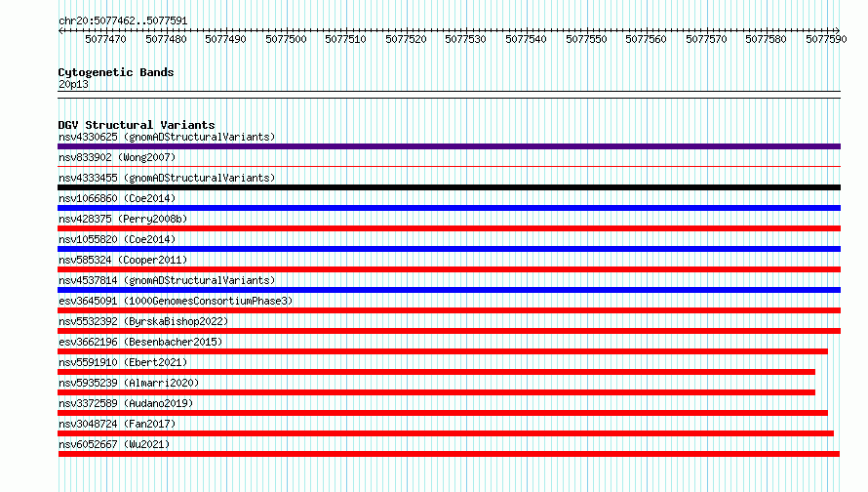The height and width of the screenshot is (492, 868).
Task: Click the thin red nsv833902 variant line
Action: 449,166
